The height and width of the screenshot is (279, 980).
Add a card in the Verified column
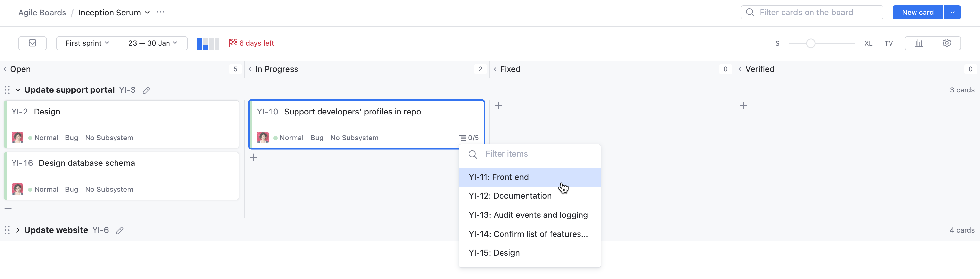pos(743,106)
